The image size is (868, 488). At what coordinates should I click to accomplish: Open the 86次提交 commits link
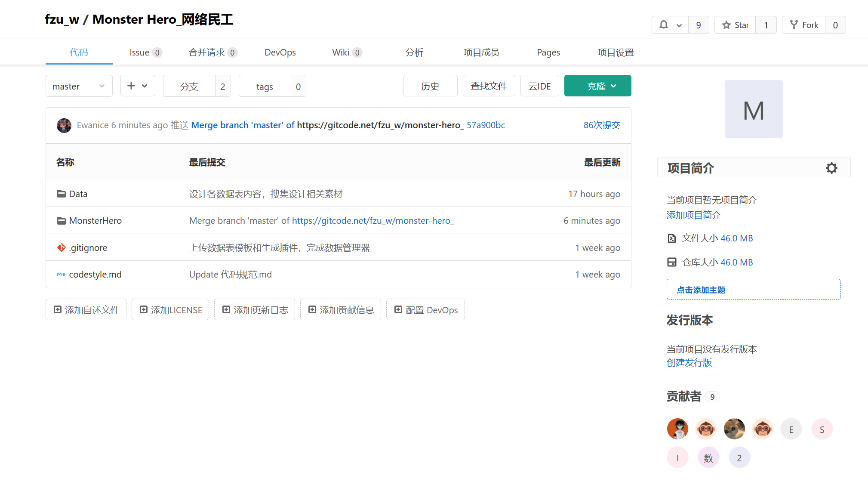602,125
